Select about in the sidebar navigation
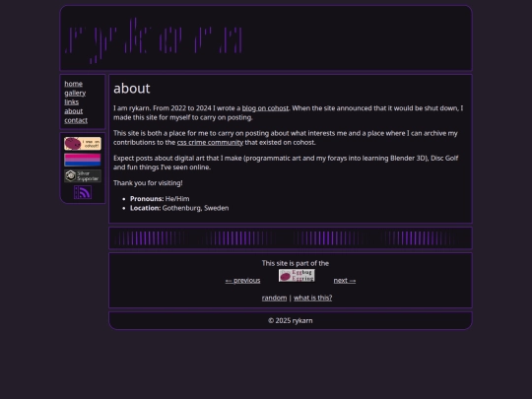This screenshot has height=399, width=532. click(x=74, y=111)
